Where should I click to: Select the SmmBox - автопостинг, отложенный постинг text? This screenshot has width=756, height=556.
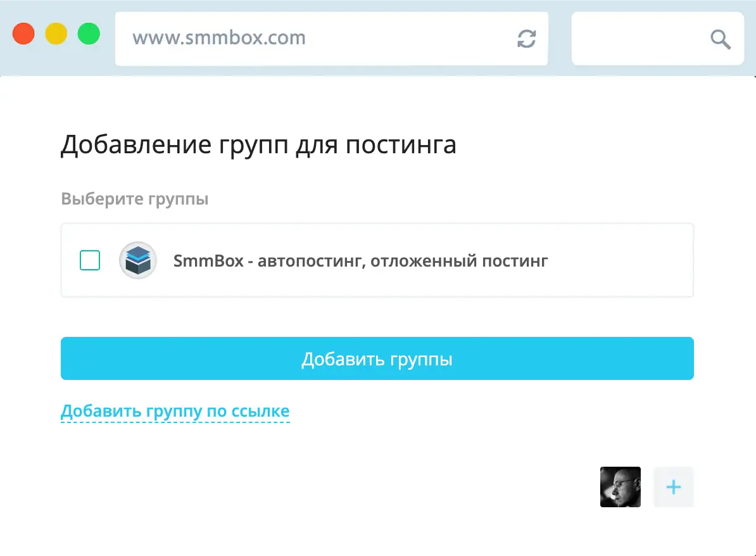361,261
